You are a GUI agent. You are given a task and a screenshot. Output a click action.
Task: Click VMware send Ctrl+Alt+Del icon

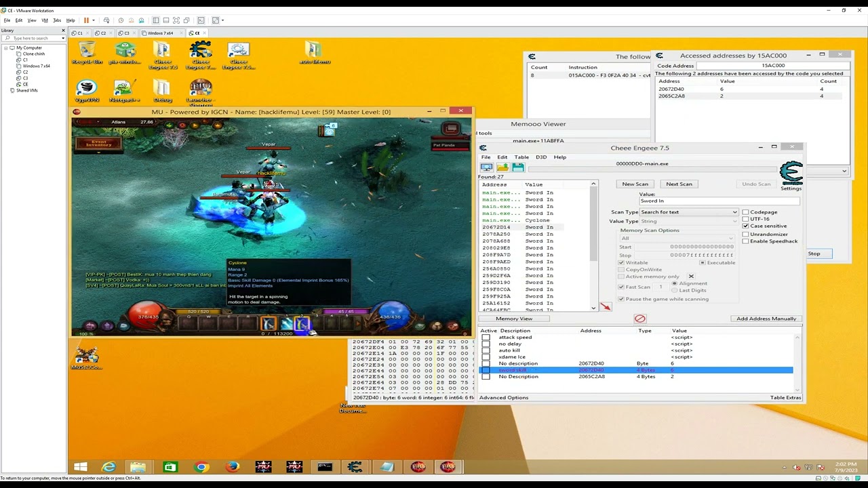tap(106, 20)
